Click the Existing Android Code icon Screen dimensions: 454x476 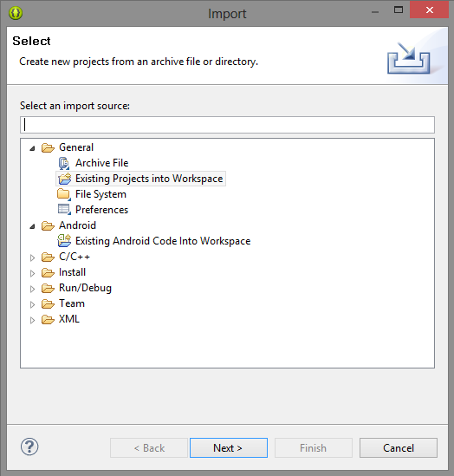click(x=64, y=241)
